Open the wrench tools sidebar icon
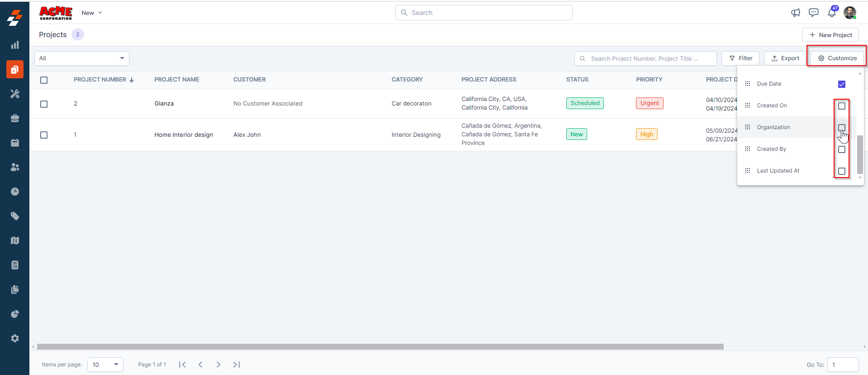This screenshot has height=375, width=868. [x=15, y=94]
